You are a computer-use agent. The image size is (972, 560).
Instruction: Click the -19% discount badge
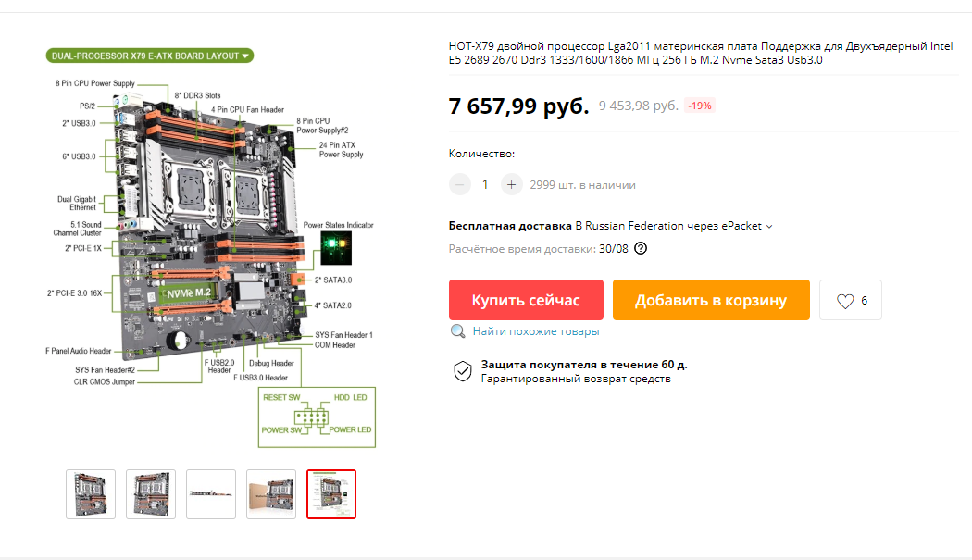pos(699,106)
